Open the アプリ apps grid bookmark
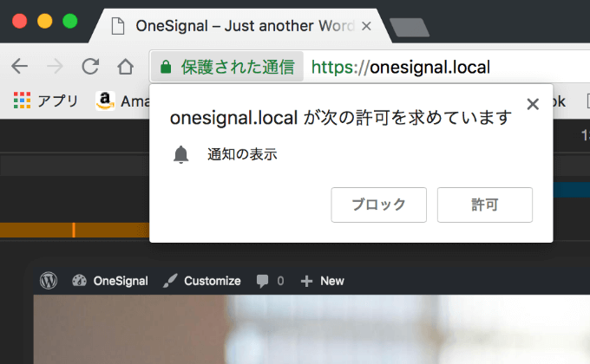This screenshot has height=364, width=590. [x=45, y=101]
